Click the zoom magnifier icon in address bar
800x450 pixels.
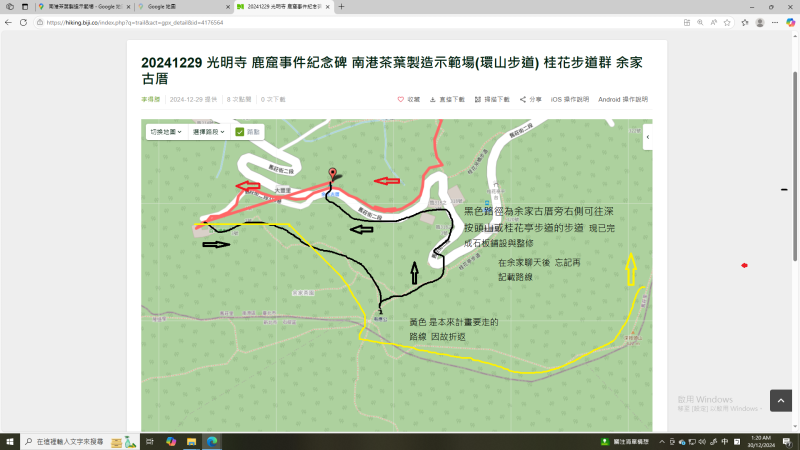coord(700,22)
